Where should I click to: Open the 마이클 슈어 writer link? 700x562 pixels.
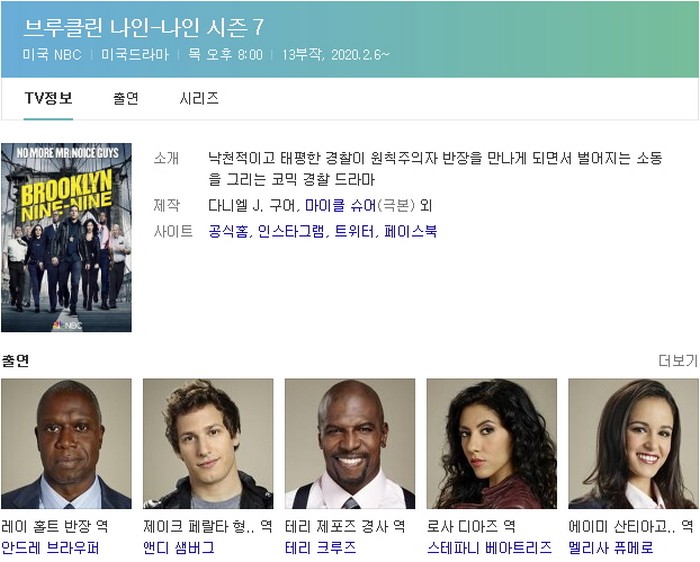[x=341, y=205]
